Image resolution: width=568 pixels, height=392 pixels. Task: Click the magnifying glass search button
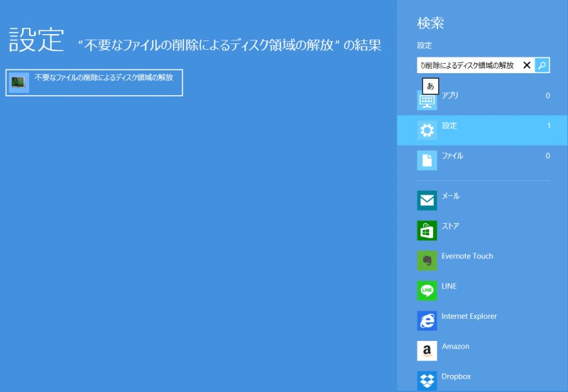(542, 65)
